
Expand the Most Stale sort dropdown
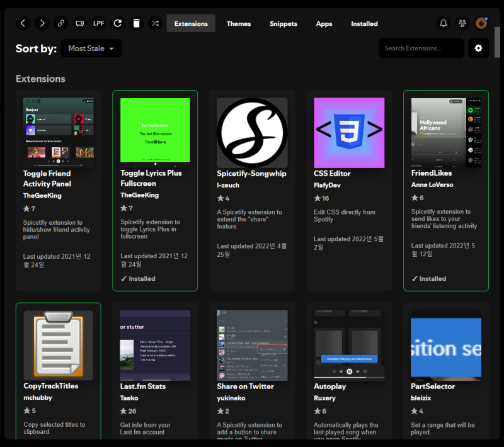point(91,48)
